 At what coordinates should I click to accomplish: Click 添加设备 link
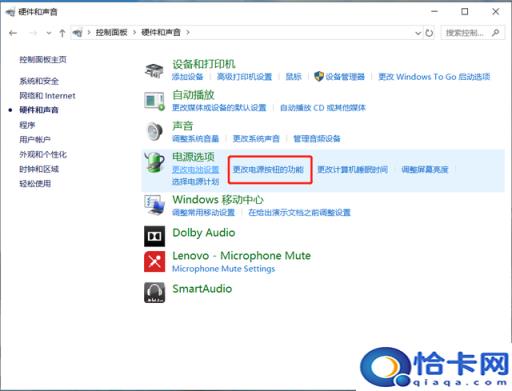tap(188, 77)
